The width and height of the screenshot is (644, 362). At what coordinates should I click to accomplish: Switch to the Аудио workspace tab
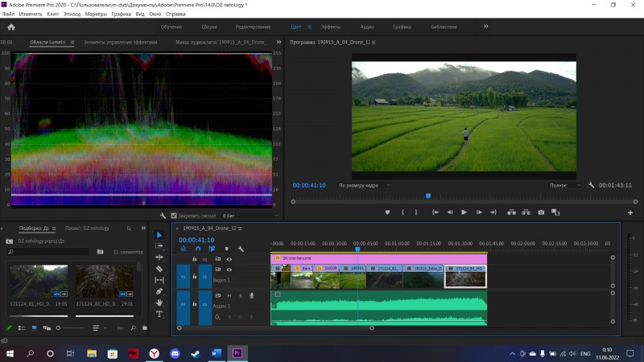[x=367, y=27]
